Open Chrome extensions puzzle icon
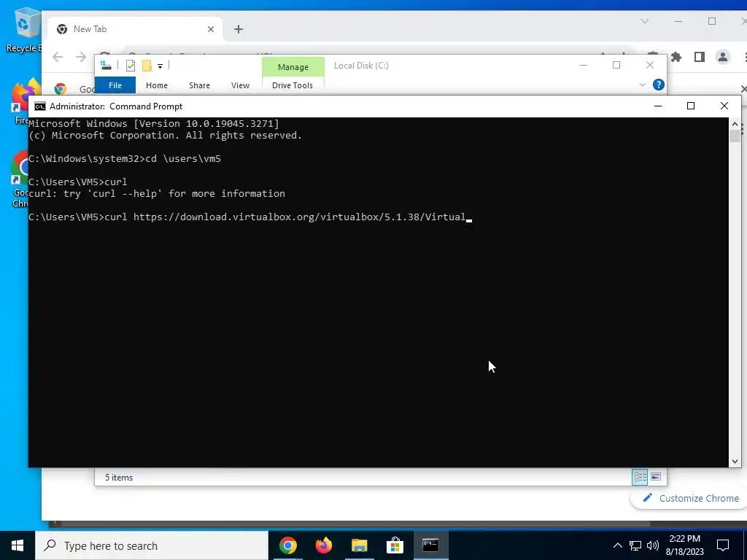This screenshot has height=560, width=747. point(676,57)
